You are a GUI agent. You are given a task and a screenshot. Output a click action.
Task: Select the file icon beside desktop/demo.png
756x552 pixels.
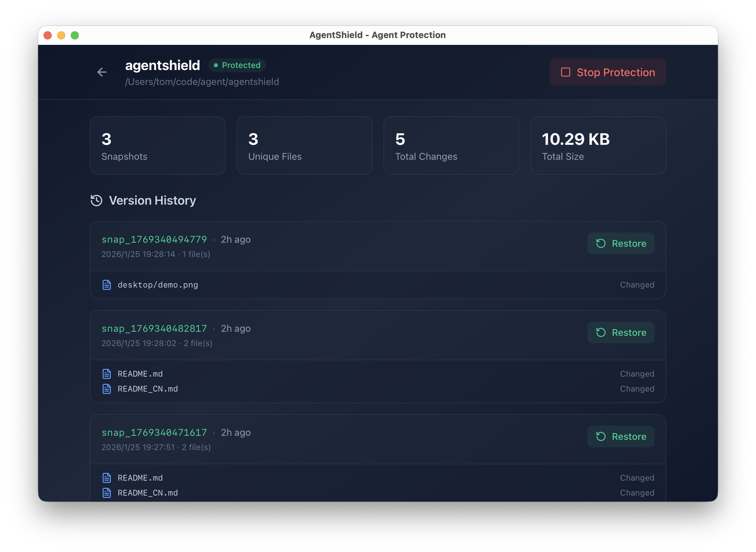(107, 285)
